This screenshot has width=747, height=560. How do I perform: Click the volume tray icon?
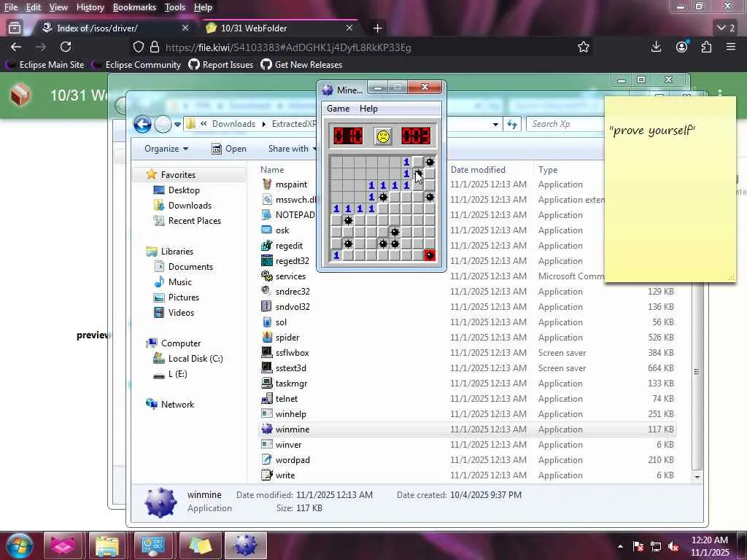click(x=673, y=546)
